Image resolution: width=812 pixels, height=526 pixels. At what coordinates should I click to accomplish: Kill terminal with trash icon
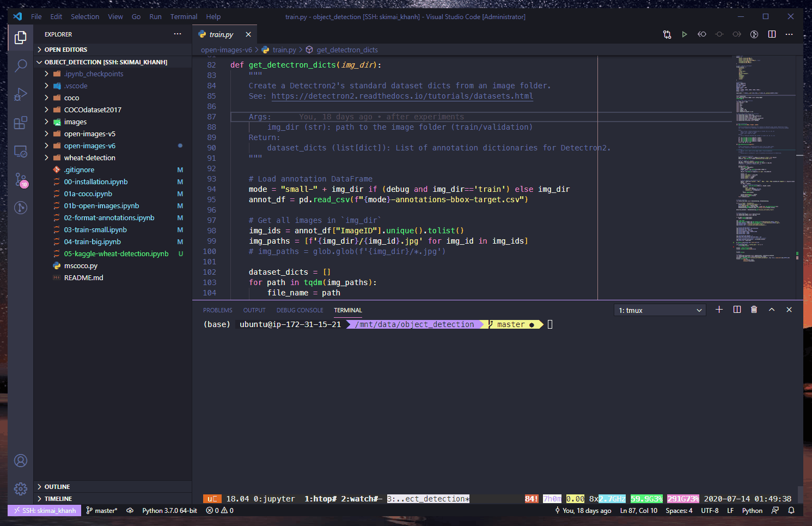(x=754, y=310)
